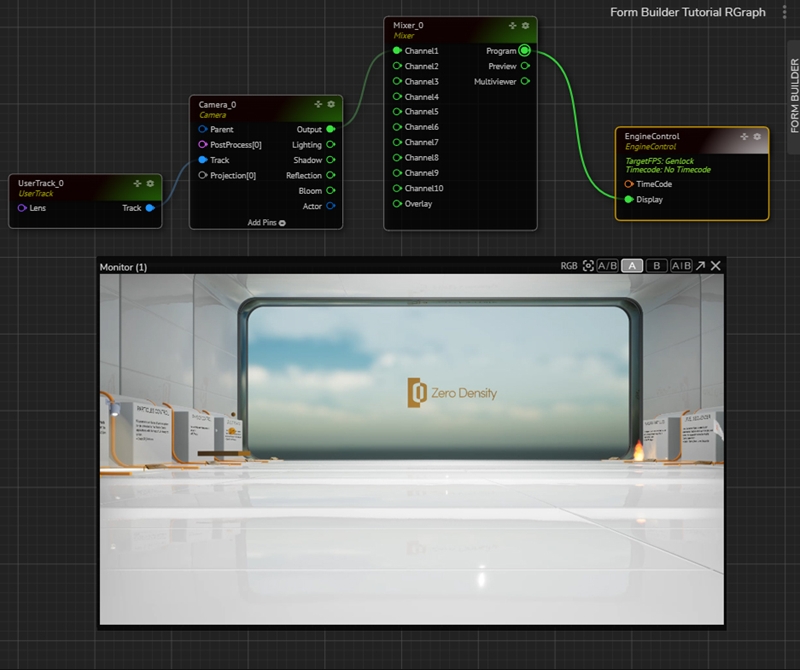Click the Mixer Program output pin

[524, 51]
